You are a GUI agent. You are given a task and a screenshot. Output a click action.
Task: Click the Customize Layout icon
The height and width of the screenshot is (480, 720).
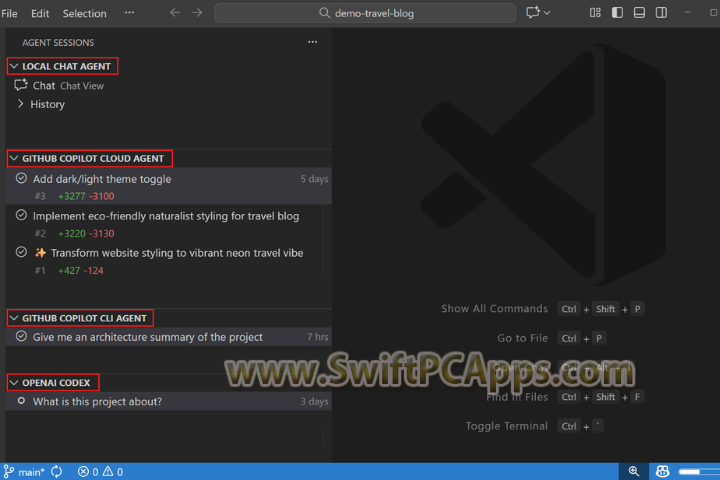click(x=595, y=13)
